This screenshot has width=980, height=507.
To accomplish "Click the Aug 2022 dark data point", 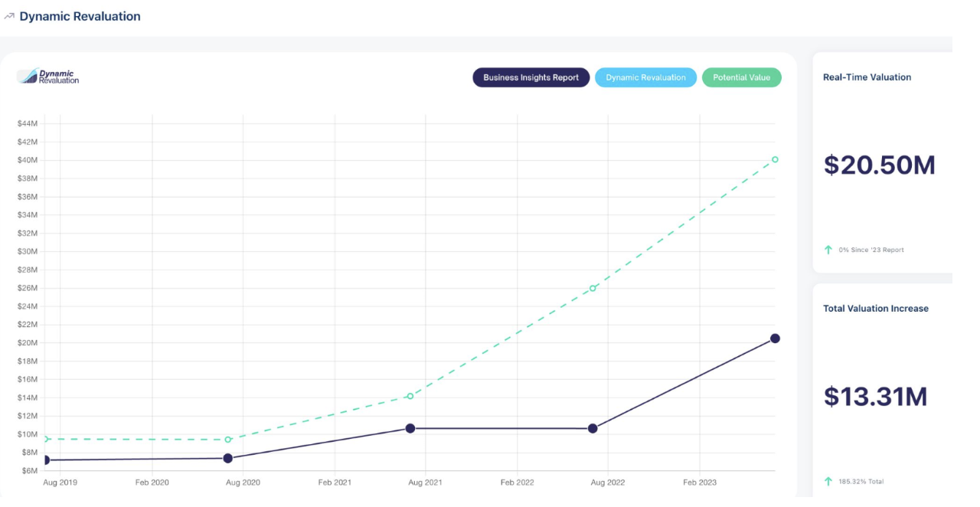I will coord(592,428).
